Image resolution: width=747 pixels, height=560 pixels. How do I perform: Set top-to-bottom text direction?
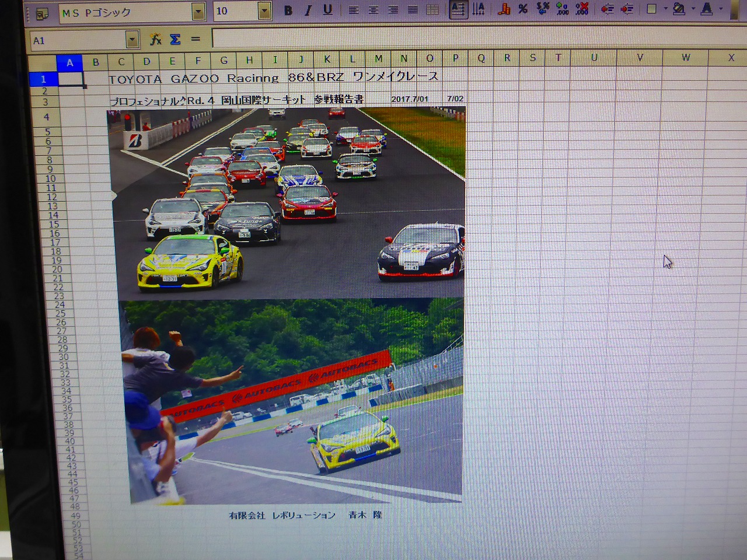pos(479,9)
